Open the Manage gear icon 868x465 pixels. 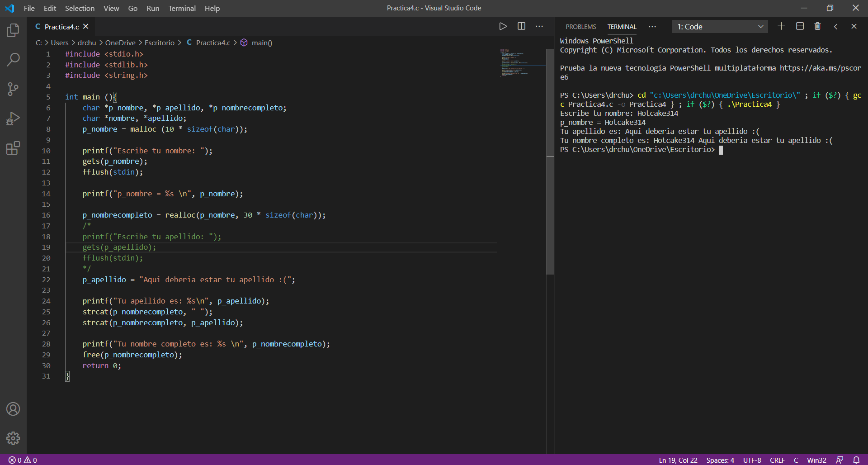(x=13, y=438)
